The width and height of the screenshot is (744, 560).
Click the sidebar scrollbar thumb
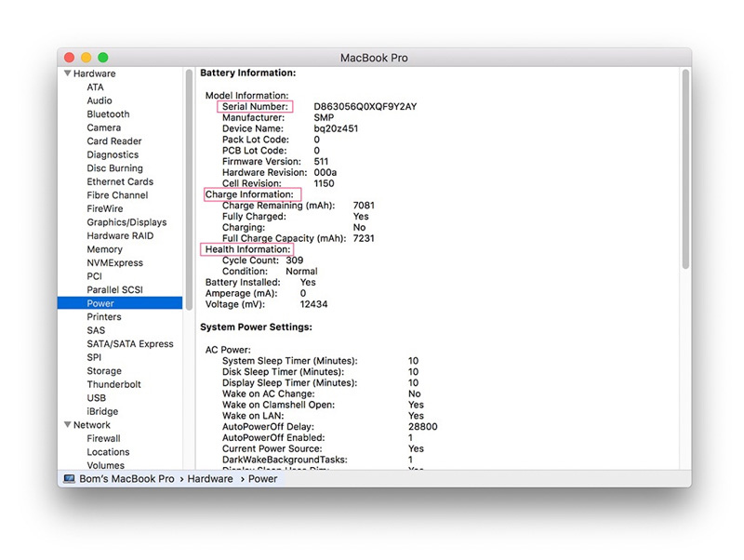point(189,190)
